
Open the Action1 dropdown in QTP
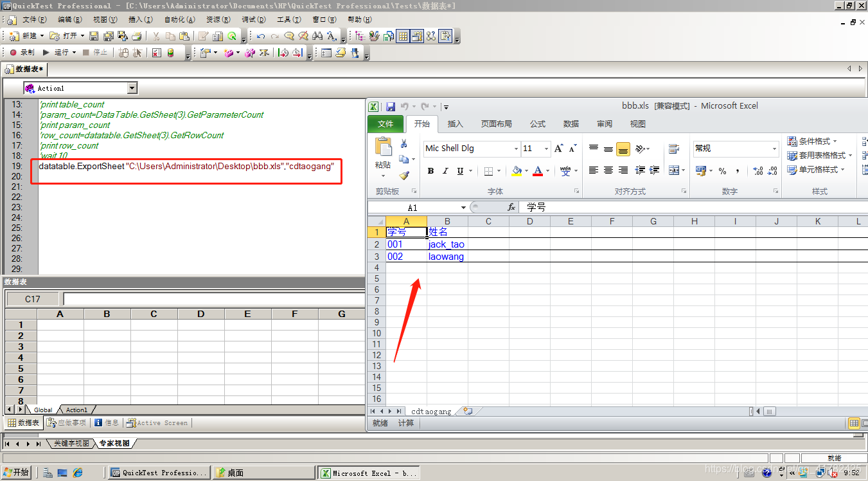tap(132, 88)
